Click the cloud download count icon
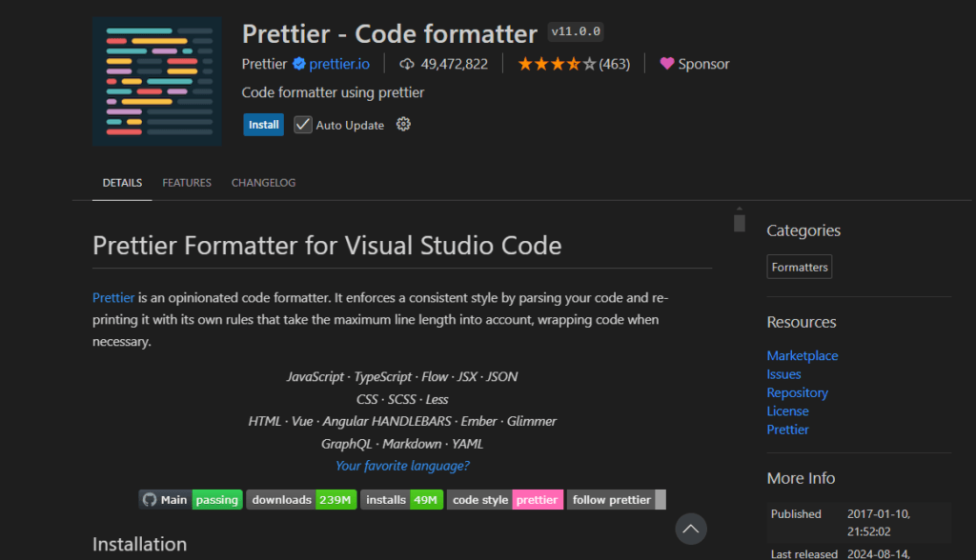The height and width of the screenshot is (560, 976). [406, 64]
